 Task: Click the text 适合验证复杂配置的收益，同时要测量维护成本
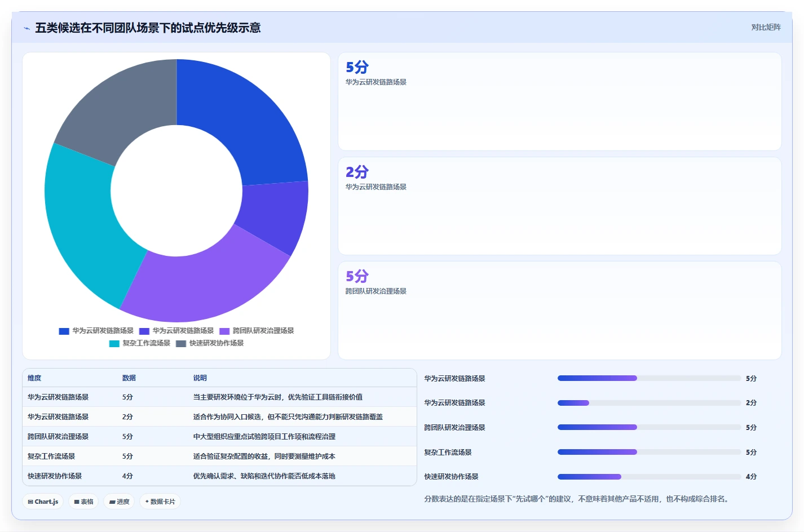[x=264, y=456]
